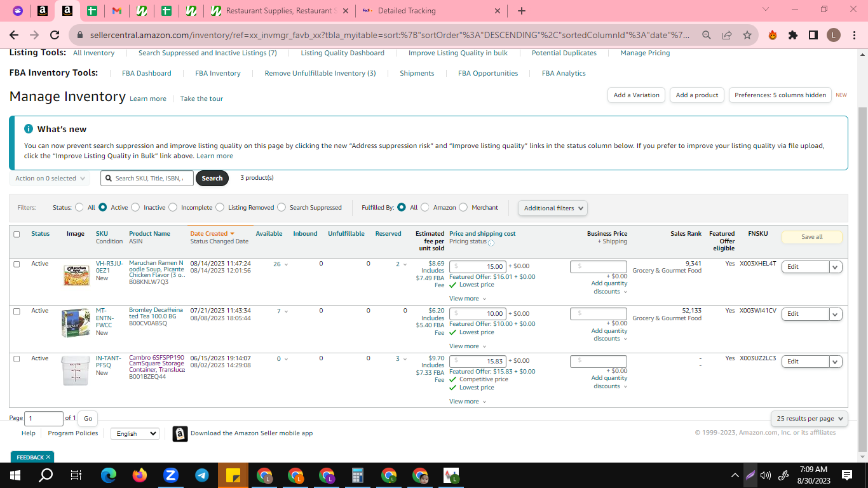Open Calculator from the taskbar
Viewport: 868px width, 488px height.
[358, 475]
